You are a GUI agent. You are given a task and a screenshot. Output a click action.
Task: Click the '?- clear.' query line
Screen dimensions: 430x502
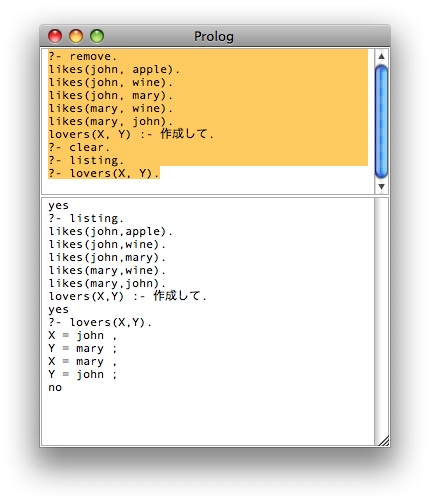[79, 147]
